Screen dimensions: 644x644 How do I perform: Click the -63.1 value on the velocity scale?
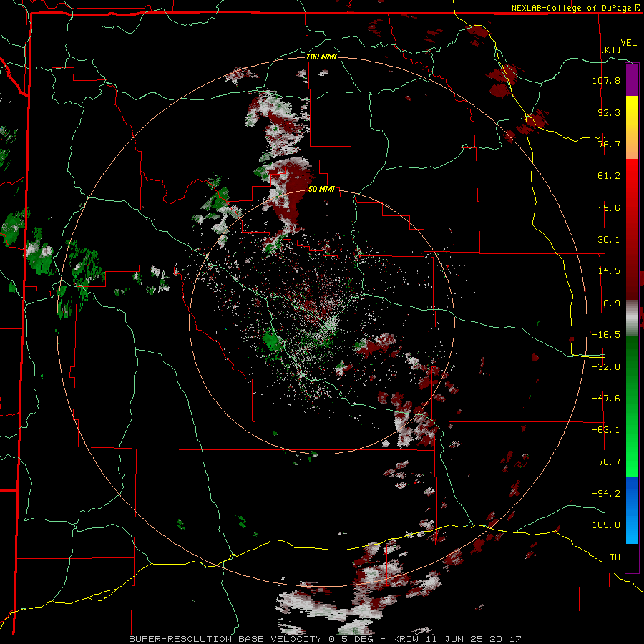coord(606,430)
